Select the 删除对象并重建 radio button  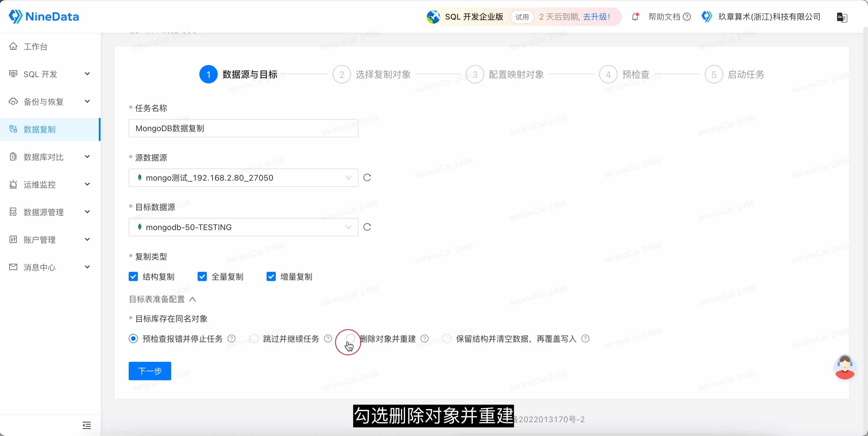(x=350, y=338)
